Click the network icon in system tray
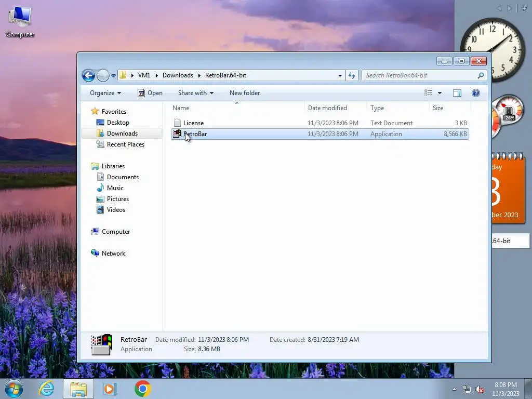 (x=467, y=390)
